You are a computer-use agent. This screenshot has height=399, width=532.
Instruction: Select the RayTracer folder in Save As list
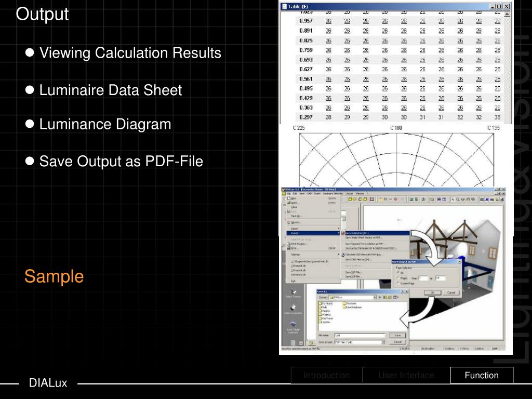click(x=326, y=318)
